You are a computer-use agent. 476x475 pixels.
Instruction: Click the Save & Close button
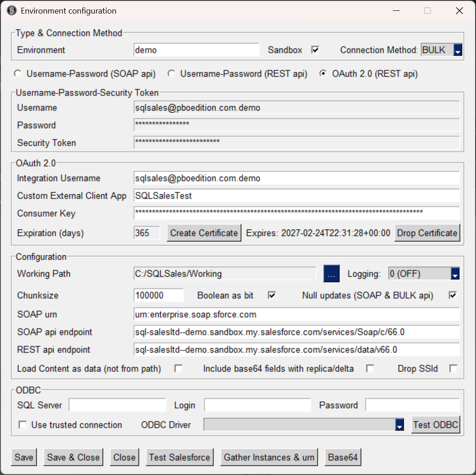point(73,457)
